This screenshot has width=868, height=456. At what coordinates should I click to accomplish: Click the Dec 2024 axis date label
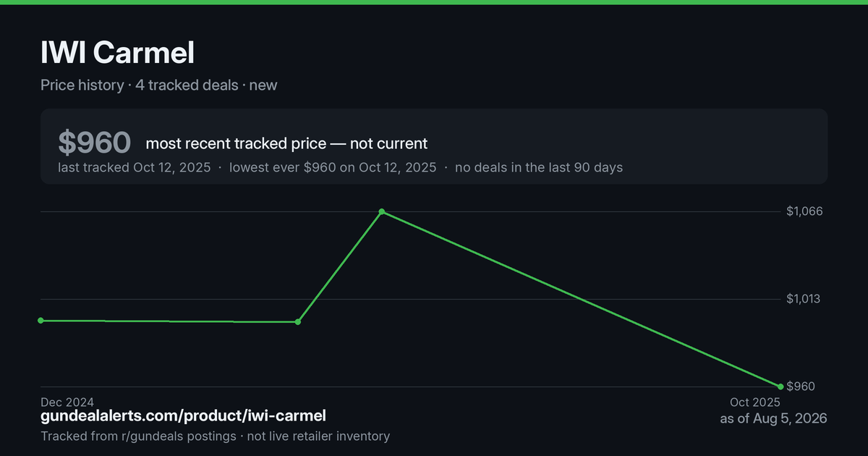(x=67, y=402)
